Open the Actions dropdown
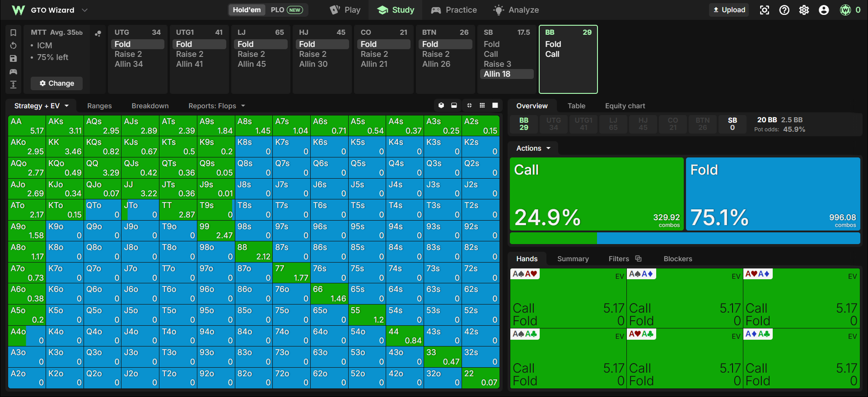 tap(533, 148)
